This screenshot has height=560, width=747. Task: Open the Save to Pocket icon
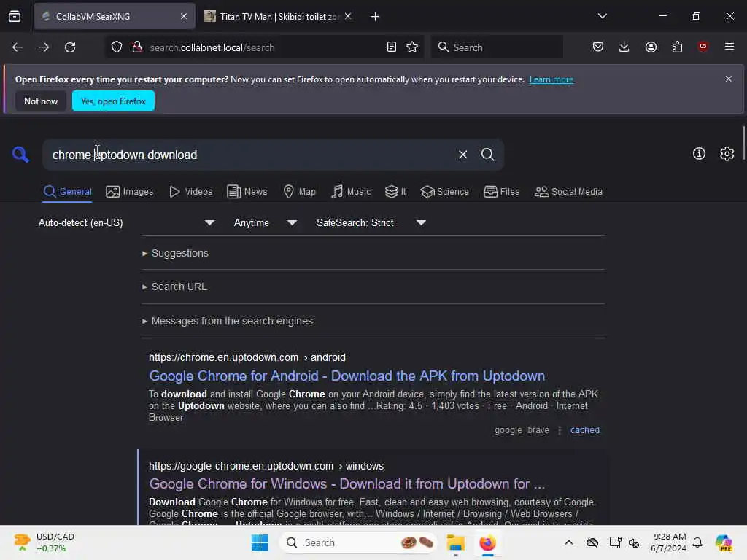598,47
